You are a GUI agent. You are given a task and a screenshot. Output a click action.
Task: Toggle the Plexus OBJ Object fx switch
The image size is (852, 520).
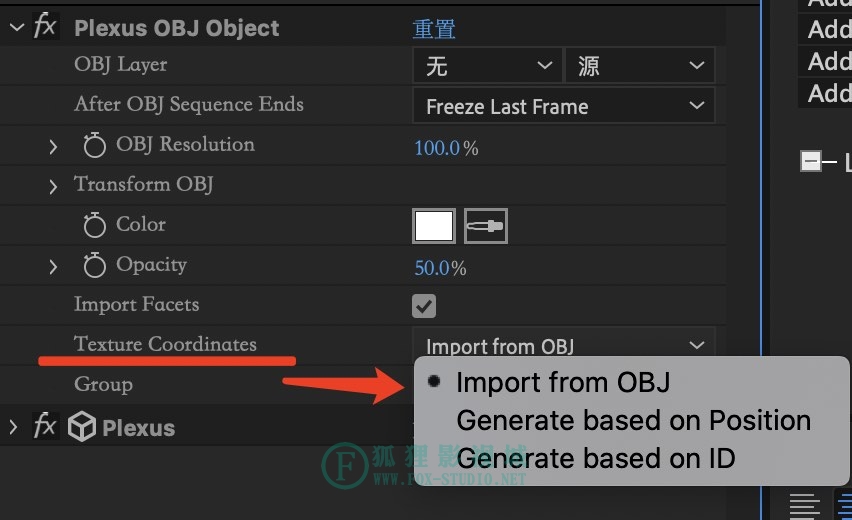[x=45, y=26]
